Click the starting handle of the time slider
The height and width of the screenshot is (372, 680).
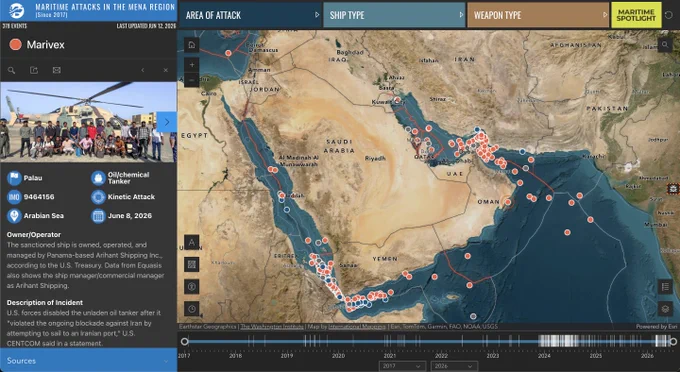pyautogui.click(x=184, y=342)
